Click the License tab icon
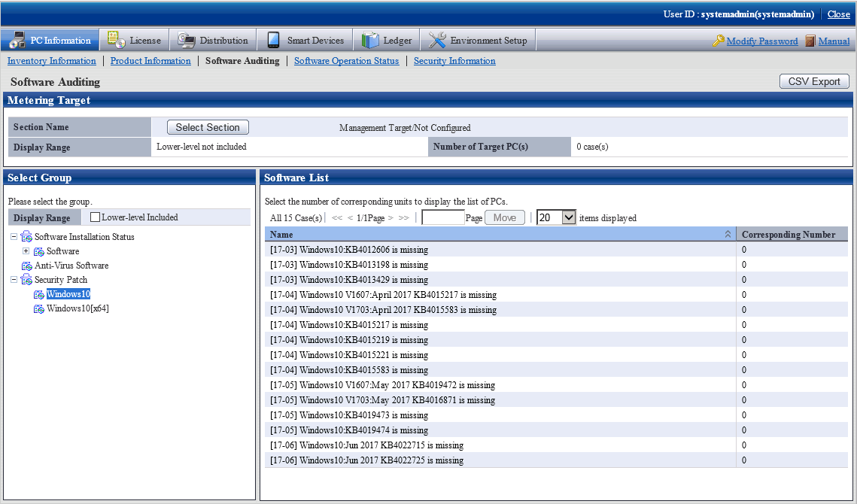 (x=117, y=40)
